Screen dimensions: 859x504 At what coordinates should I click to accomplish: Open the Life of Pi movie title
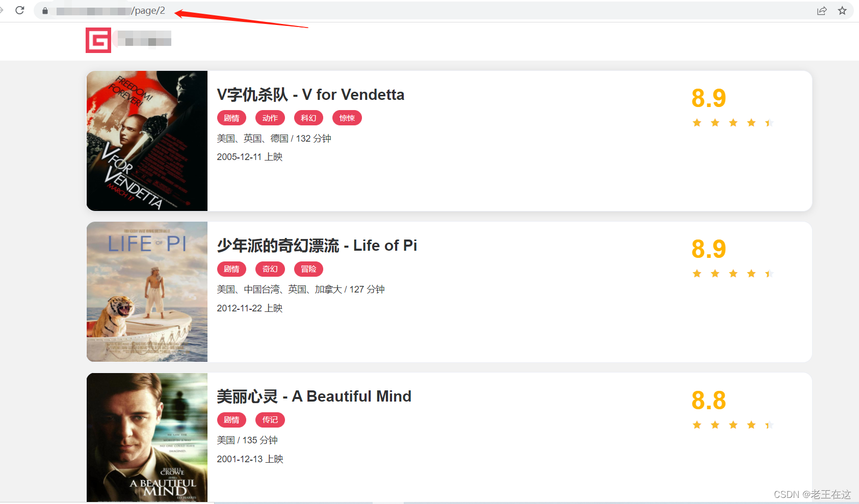pyautogui.click(x=317, y=246)
